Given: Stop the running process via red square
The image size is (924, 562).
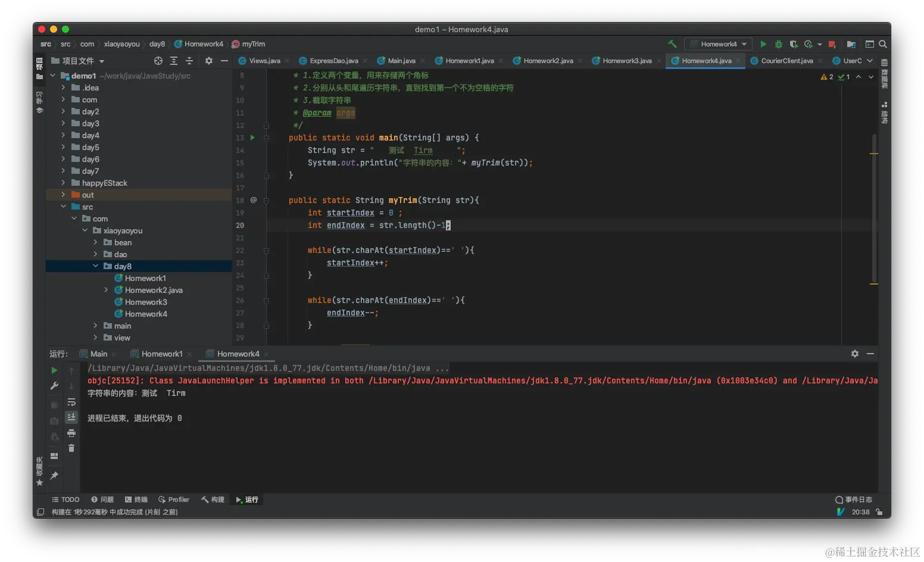Looking at the screenshot, I should tap(832, 44).
